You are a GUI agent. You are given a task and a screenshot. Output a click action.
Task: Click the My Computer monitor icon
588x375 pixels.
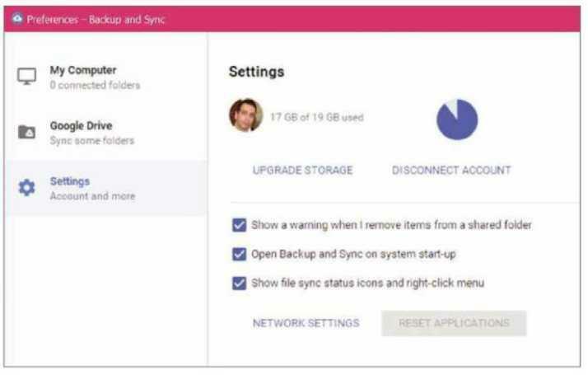click(x=26, y=76)
